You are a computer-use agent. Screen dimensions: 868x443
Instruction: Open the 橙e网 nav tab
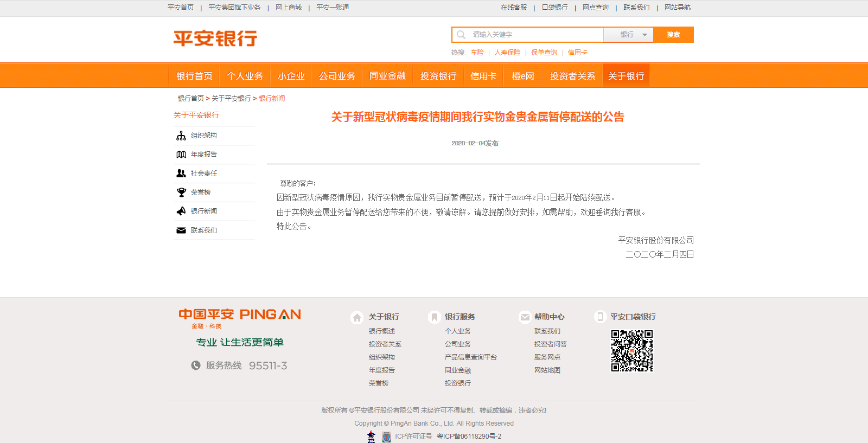(523, 76)
